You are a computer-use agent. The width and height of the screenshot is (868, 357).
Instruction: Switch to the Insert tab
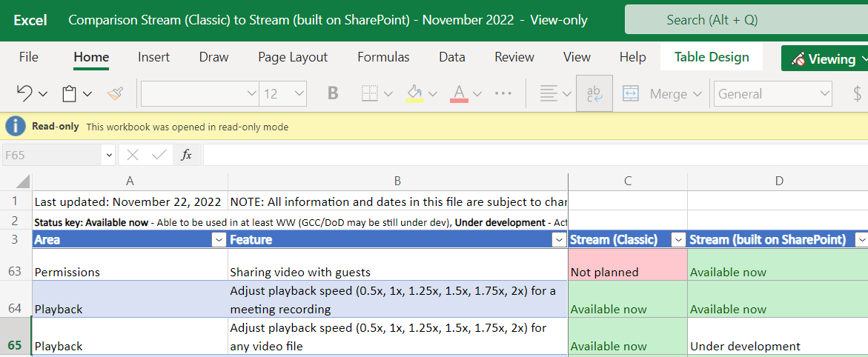[x=154, y=57]
